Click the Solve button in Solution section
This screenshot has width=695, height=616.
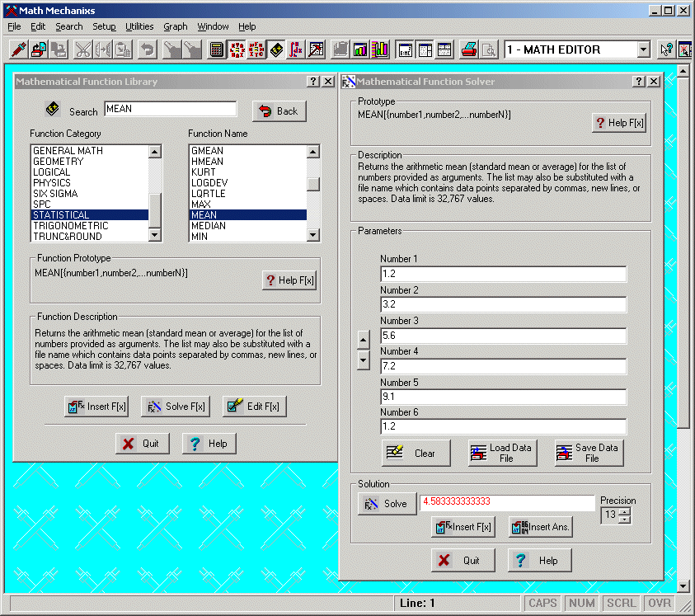(387, 504)
